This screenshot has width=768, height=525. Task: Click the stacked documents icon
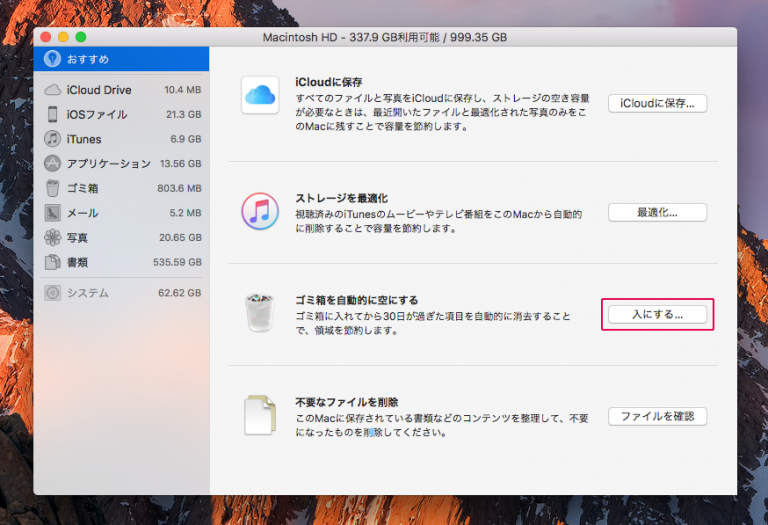(260, 415)
